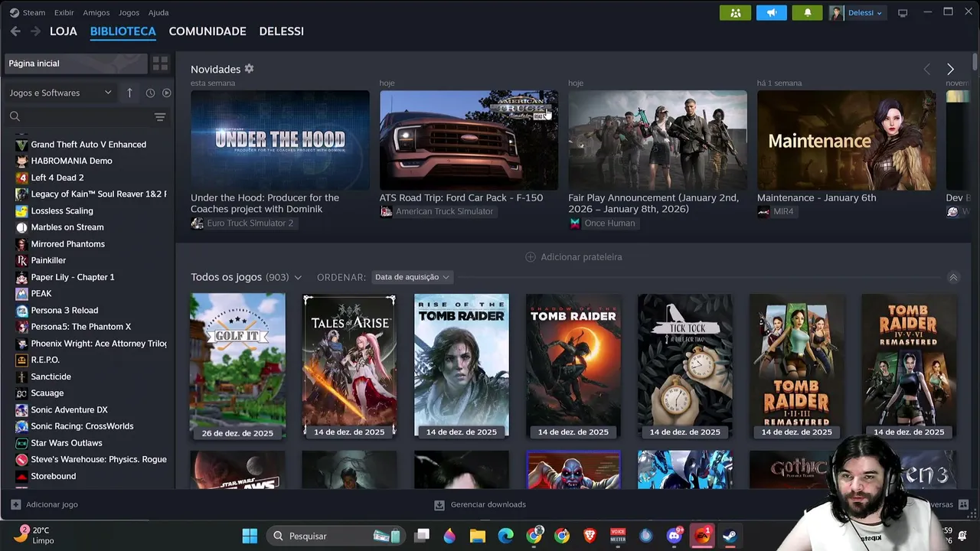This screenshot has height=551, width=980.
Task: Select the Tales of Arise cover
Action: click(x=349, y=366)
